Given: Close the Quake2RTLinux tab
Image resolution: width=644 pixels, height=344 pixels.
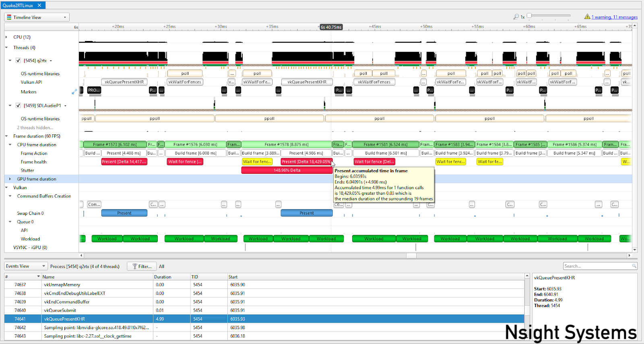Looking at the screenshot, I should click(39, 5).
